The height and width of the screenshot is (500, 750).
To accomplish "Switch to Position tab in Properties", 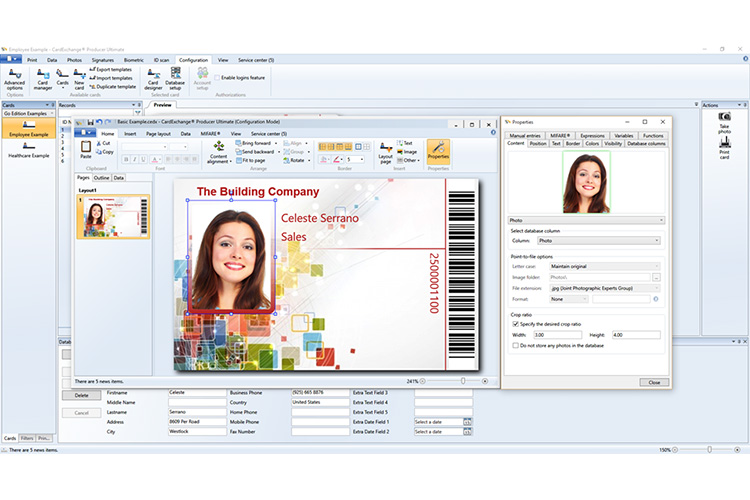I will pyautogui.click(x=538, y=143).
